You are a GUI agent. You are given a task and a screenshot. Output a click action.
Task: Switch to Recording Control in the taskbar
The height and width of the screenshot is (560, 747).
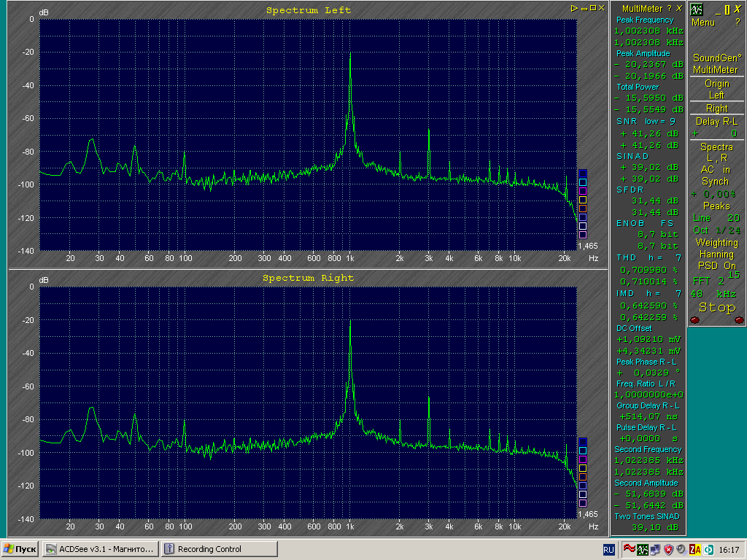point(220,549)
